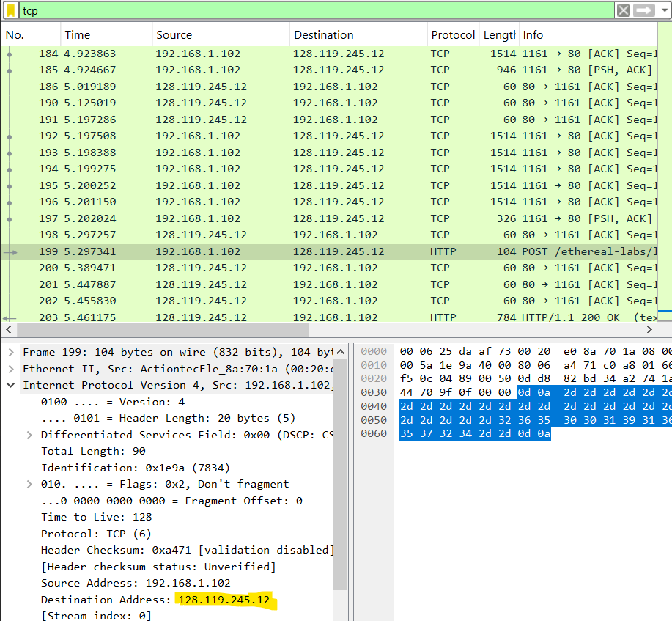Sort by the No. column header
This screenshot has width=672, height=621.
tap(31, 34)
